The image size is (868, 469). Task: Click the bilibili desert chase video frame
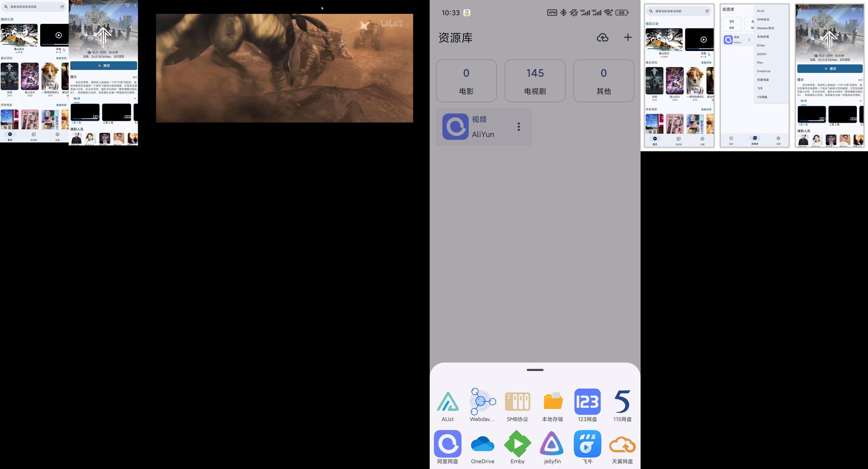click(x=284, y=68)
